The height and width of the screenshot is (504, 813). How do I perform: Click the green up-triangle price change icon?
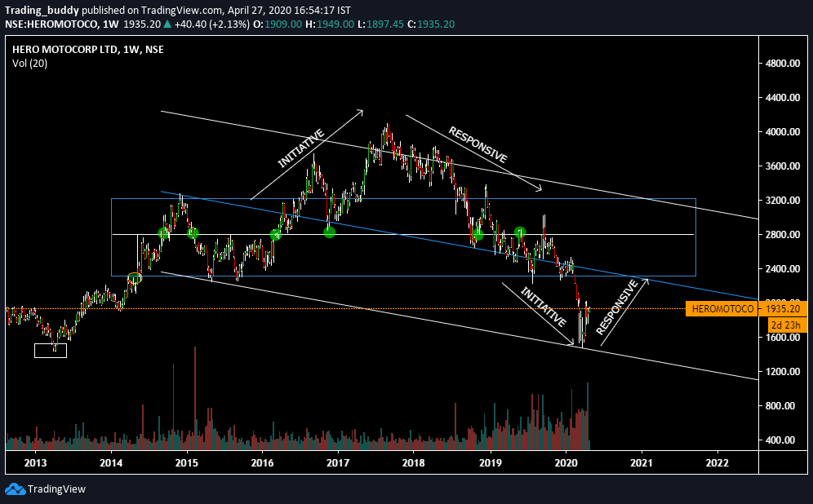tap(167, 24)
